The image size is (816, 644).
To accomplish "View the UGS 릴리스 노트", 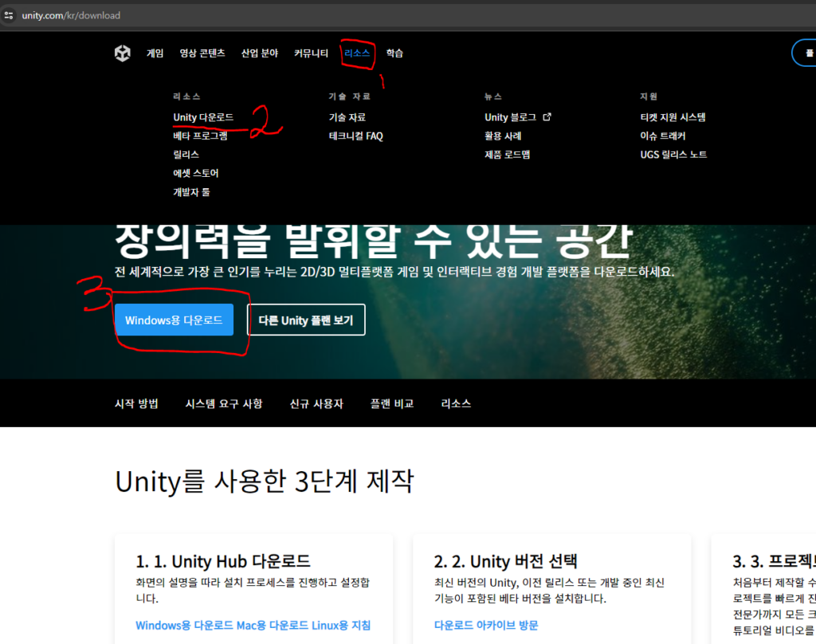I will [675, 154].
